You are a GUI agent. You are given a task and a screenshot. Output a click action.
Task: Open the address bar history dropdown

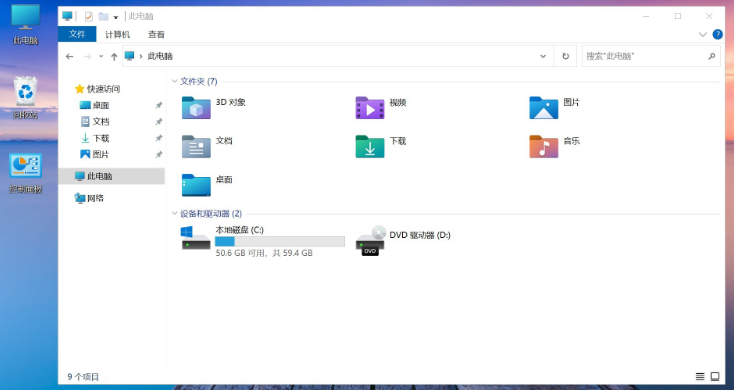[543, 56]
